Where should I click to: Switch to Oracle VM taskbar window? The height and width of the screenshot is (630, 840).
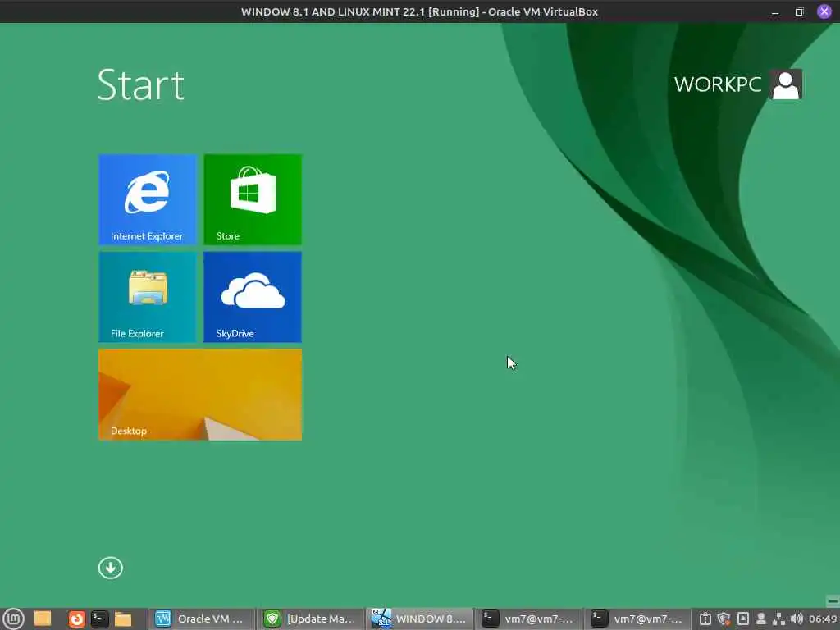[x=201, y=619]
